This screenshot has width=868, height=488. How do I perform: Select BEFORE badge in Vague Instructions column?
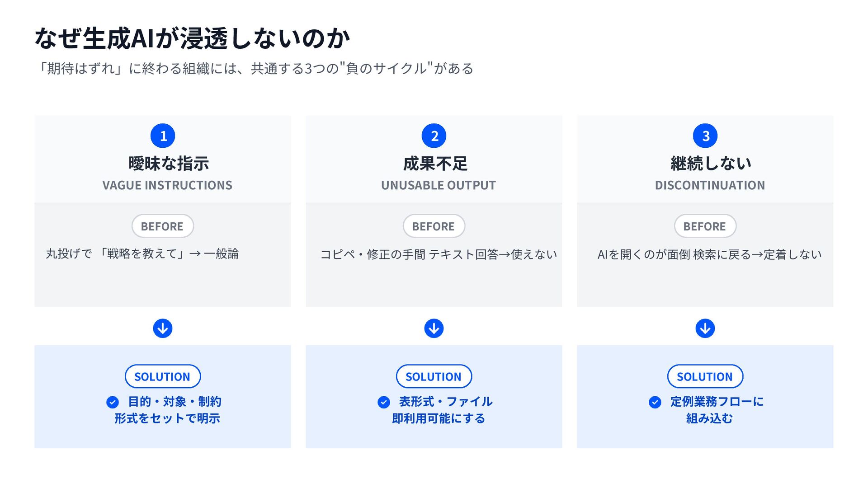click(x=163, y=226)
